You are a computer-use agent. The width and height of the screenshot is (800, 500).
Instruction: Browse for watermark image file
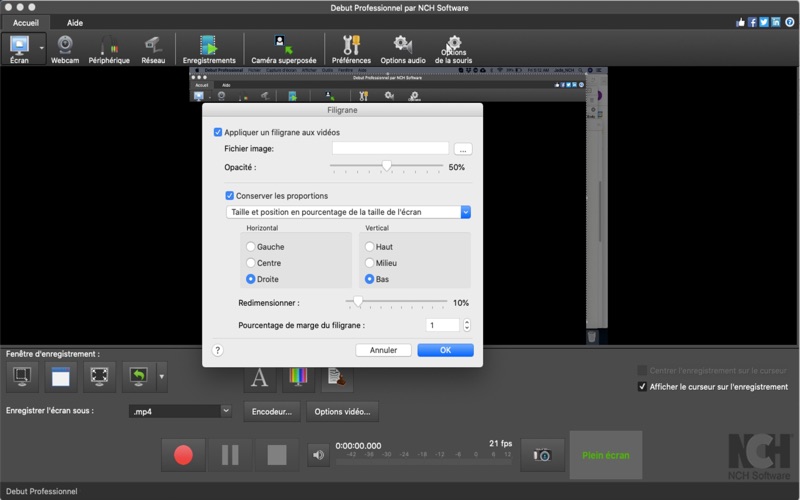click(x=463, y=149)
